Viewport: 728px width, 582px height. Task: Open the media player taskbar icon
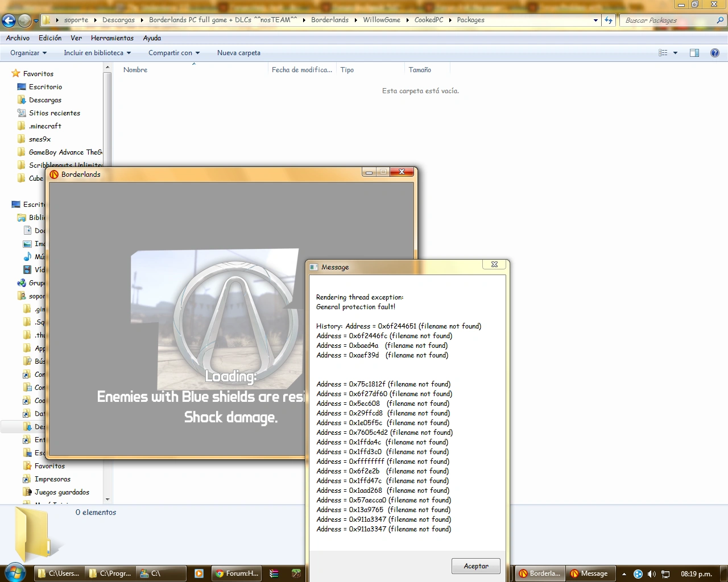click(198, 573)
